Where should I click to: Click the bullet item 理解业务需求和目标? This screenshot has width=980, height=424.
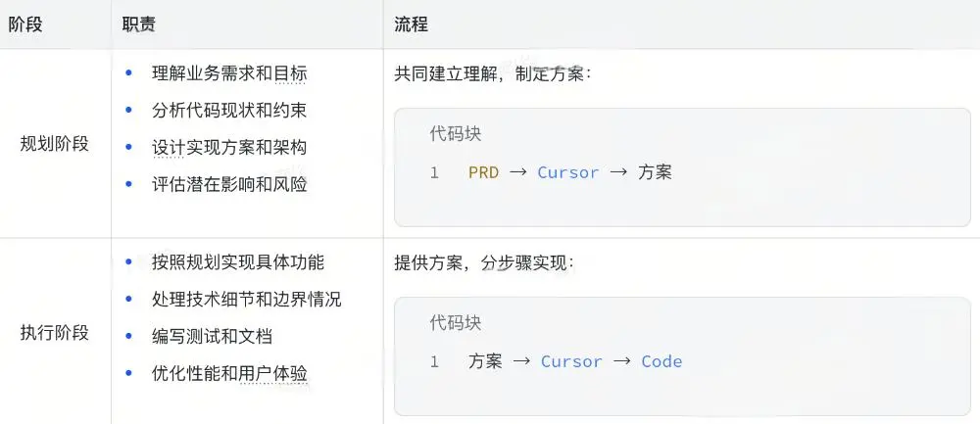[x=229, y=73]
